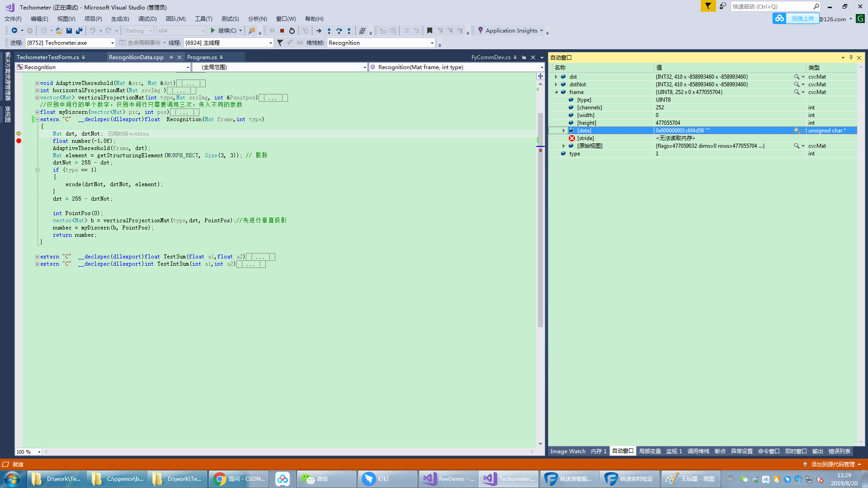Image resolution: width=868 pixels, height=488 pixels.
Task: Switch to 局部变量 tab
Action: pyautogui.click(x=650, y=451)
